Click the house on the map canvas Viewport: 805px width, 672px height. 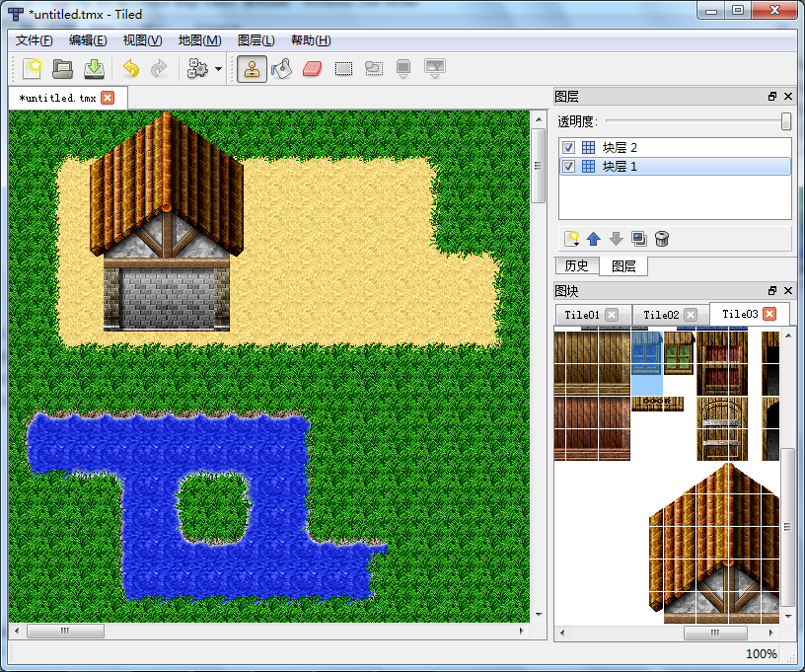[167, 222]
